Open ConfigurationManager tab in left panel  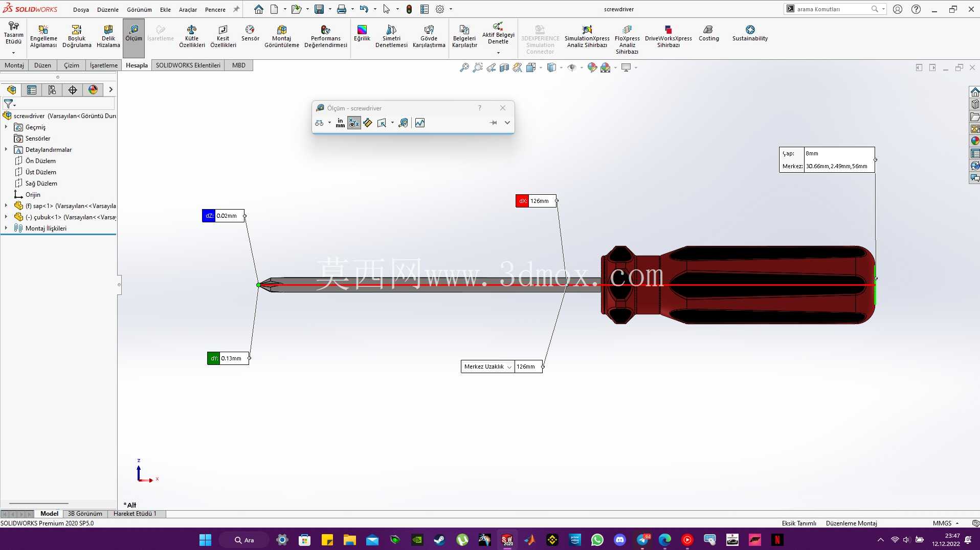pos(52,90)
